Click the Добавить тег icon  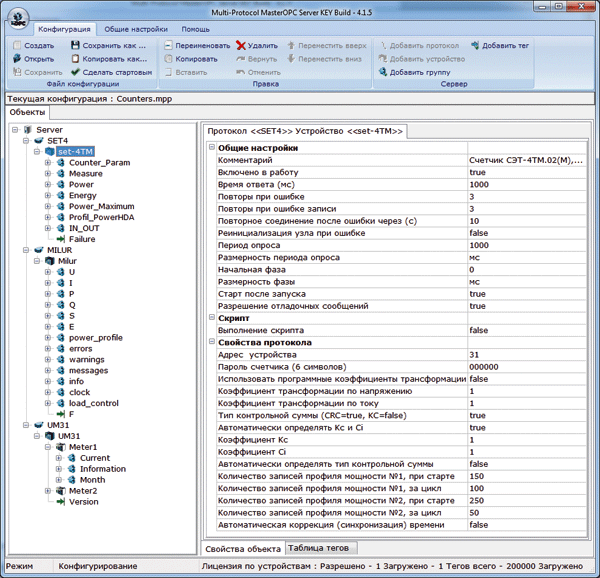475,46
